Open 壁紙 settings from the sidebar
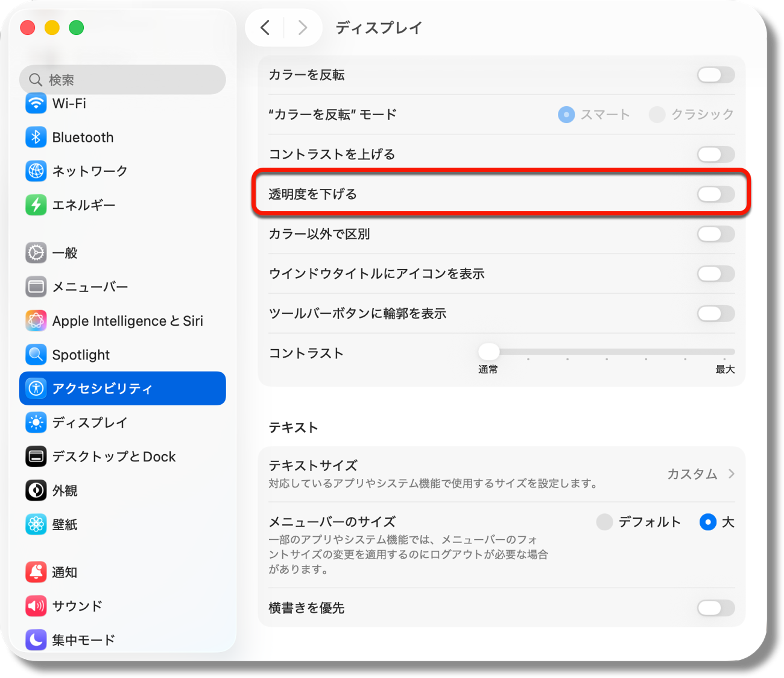Viewport: 784px width, 678px height. click(36, 524)
